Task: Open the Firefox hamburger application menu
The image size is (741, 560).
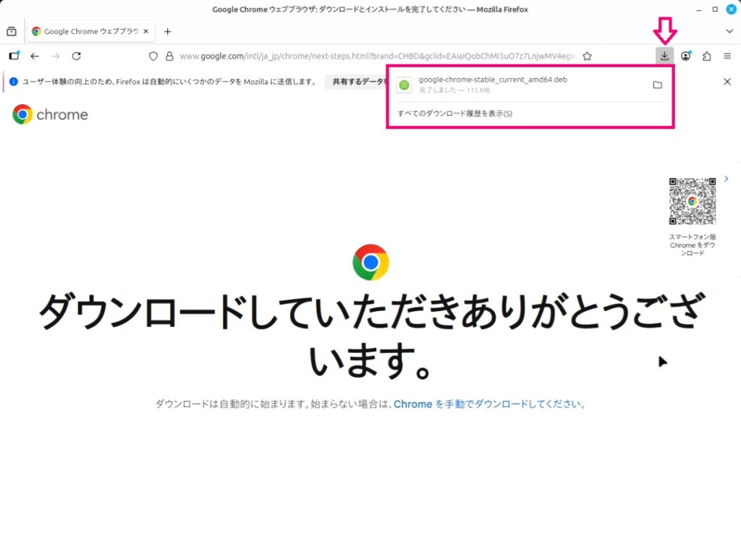Action: [x=727, y=56]
